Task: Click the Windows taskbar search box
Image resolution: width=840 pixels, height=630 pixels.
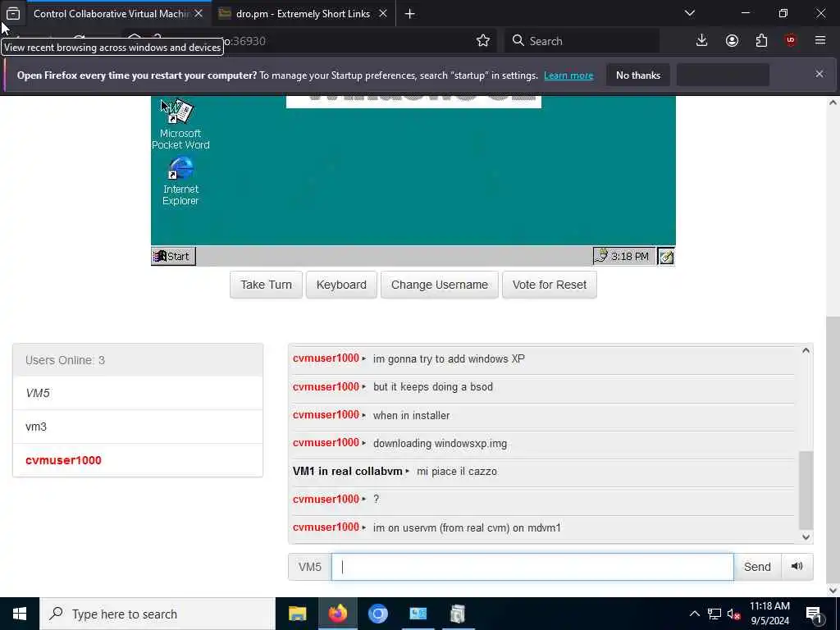Action: [157, 614]
